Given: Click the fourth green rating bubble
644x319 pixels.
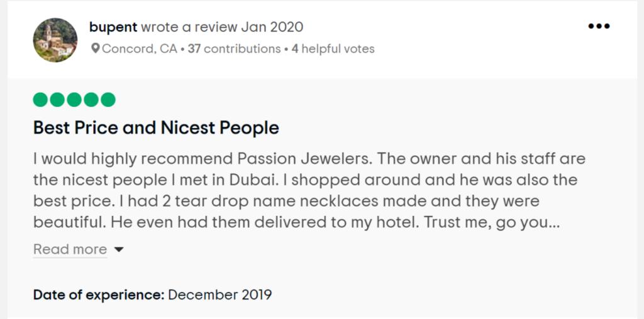Looking at the screenshot, I should (91, 99).
